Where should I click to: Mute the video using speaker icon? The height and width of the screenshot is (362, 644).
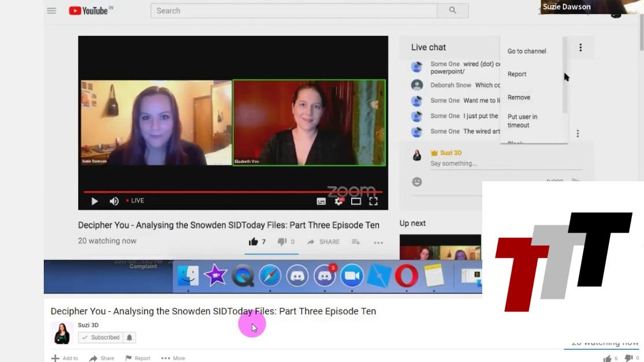(114, 201)
